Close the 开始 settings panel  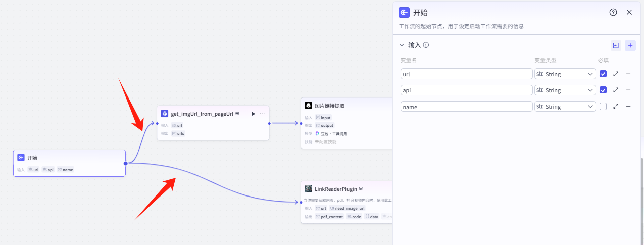coord(629,13)
